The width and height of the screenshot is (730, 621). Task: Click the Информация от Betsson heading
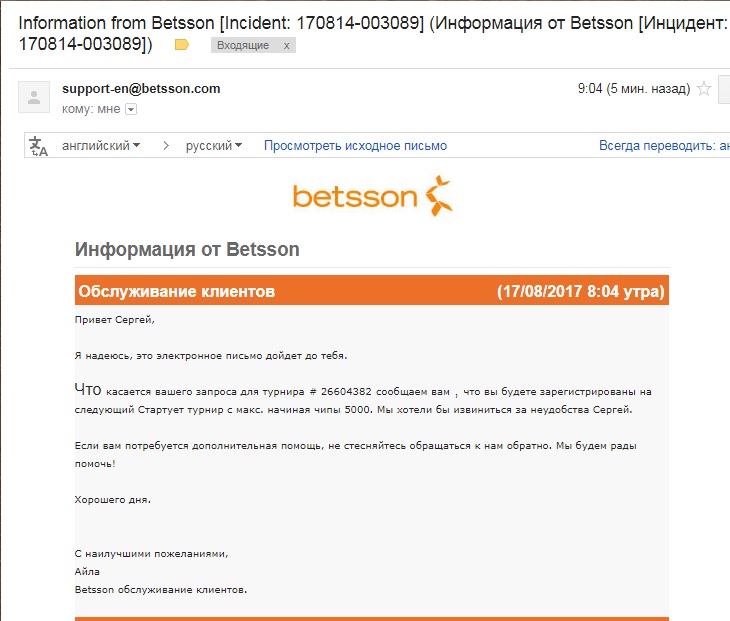tap(187, 249)
